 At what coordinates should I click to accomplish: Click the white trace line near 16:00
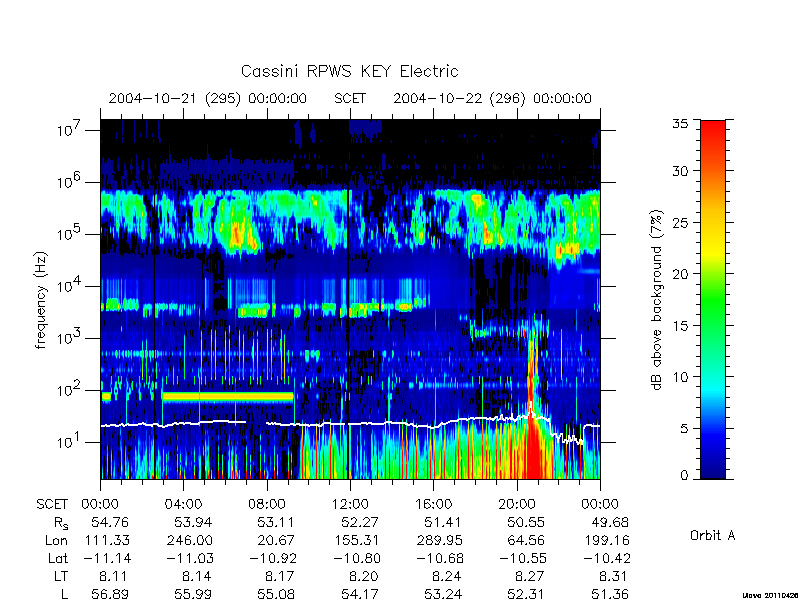433,426
